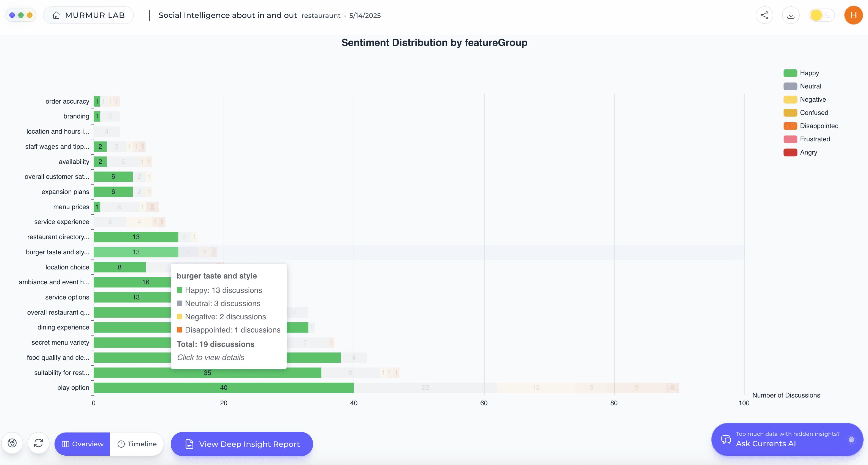Toggle Frustrated legend entry
Viewport: 868px width, 465px height.
[x=814, y=139]
